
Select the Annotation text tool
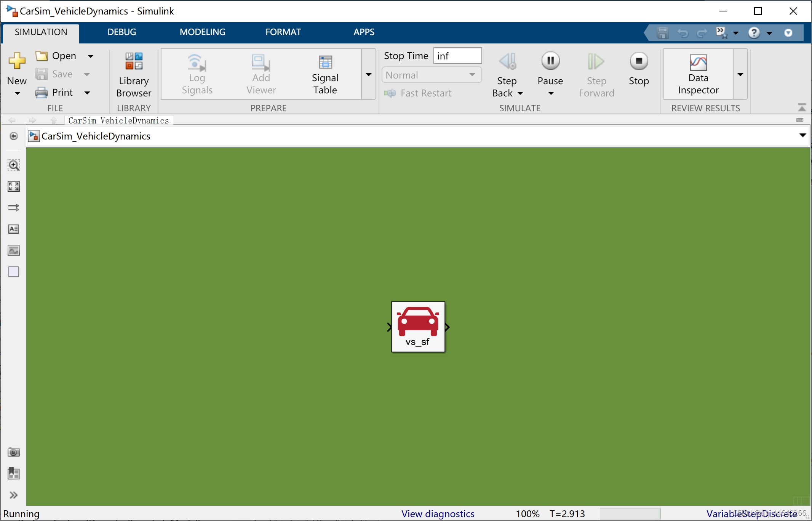click(x=14, y=229)
